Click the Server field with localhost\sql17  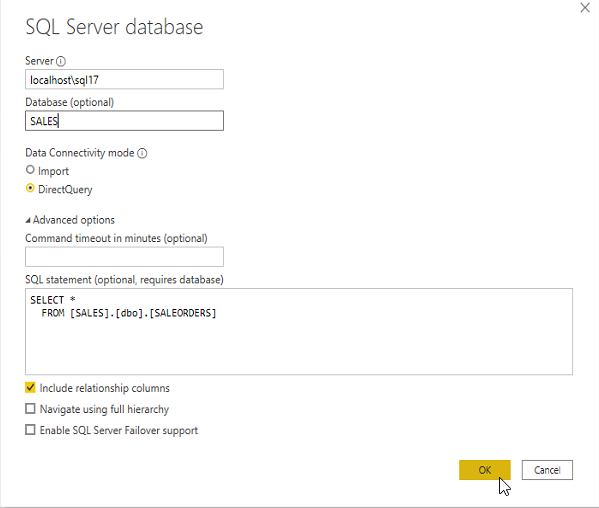pyautogui.click(x=125, y=79)
